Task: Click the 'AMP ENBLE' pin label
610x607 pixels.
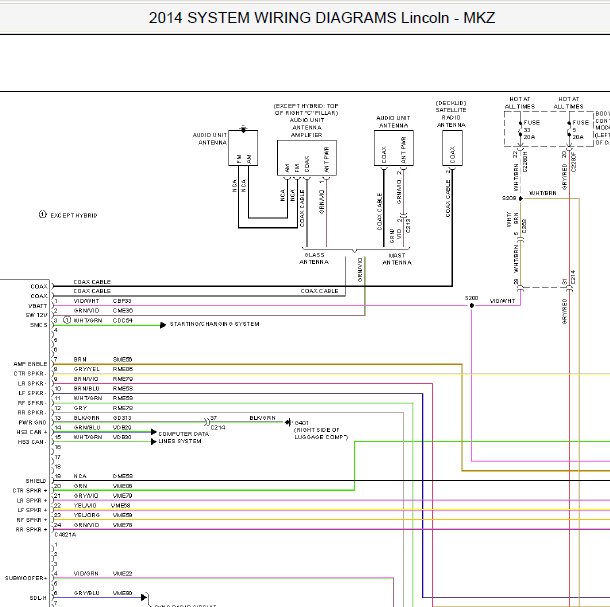Action: coord(30,364)
